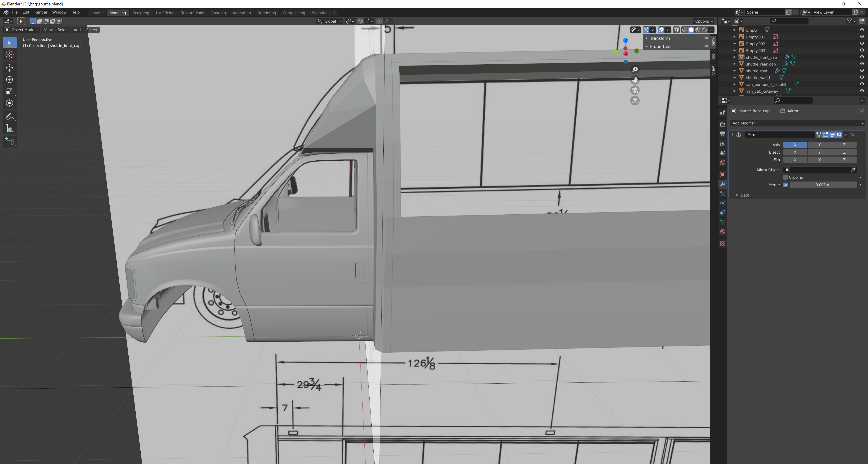Toggle camera view icon in viewport
Viewport: 868px width, 464px height.
coord(635,90)
